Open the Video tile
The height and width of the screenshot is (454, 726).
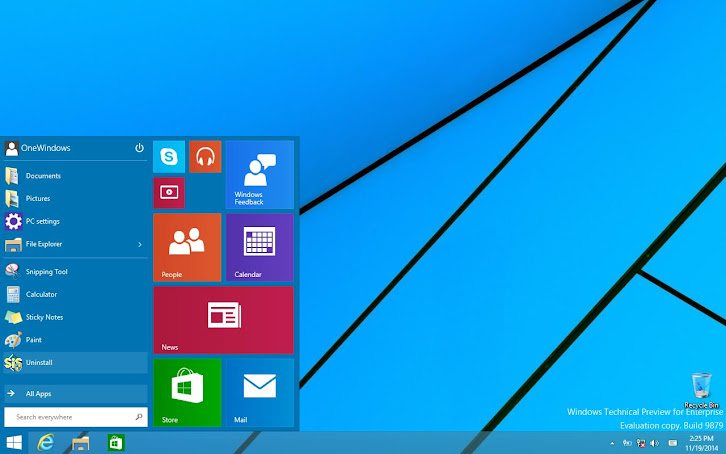click(x=169, y=193)
